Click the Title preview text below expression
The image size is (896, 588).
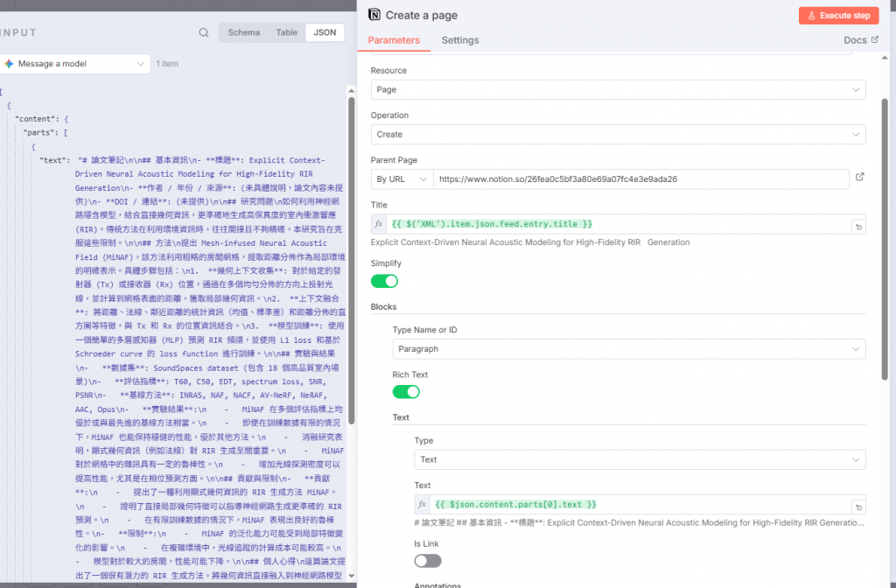tap(529, 242)
